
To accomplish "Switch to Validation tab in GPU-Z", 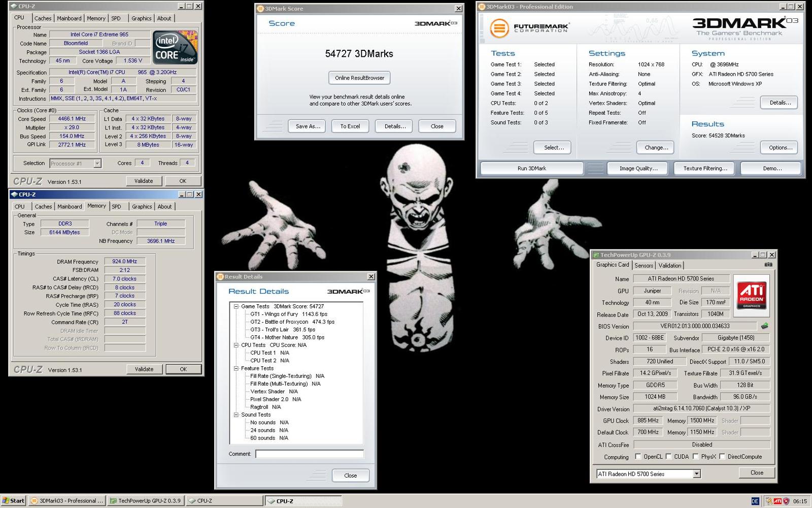I will (x=670, y=266).
